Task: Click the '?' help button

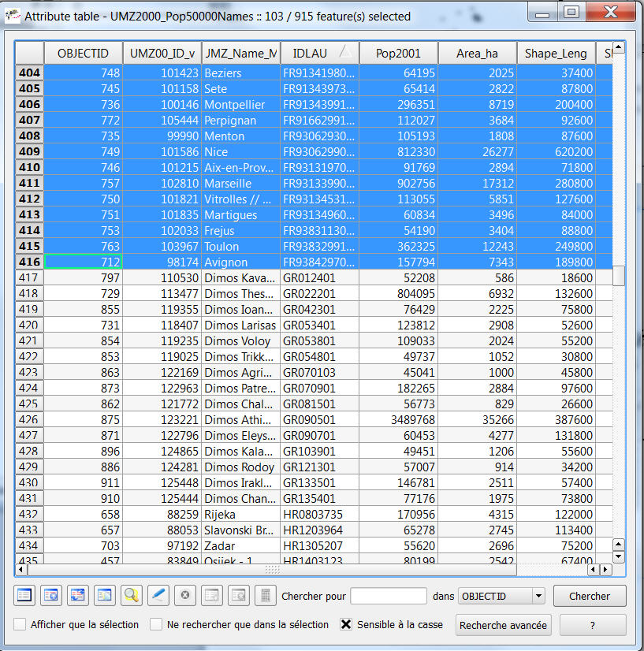Action: tap(592, 625)
